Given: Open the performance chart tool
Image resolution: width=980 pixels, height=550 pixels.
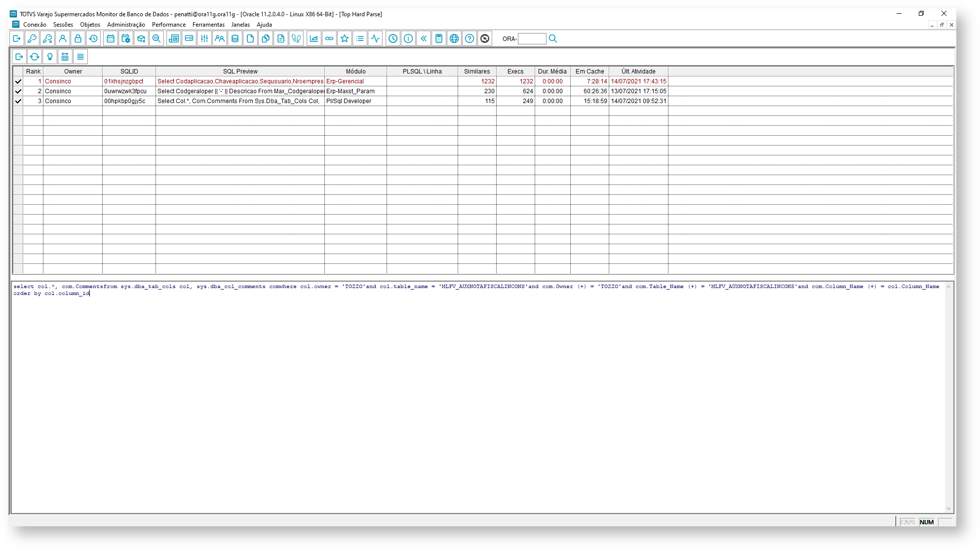Looking at the screenshot, I should click(x=314, y=38).
